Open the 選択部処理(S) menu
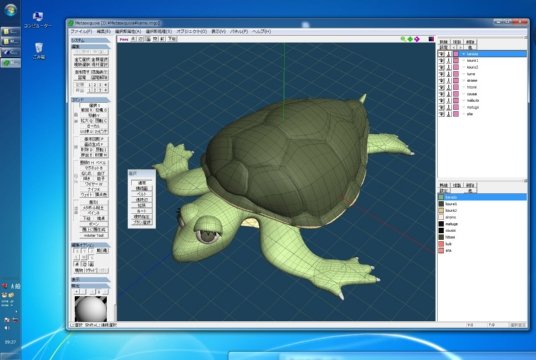Screen dimensions: 536x360 click(159, 31)
